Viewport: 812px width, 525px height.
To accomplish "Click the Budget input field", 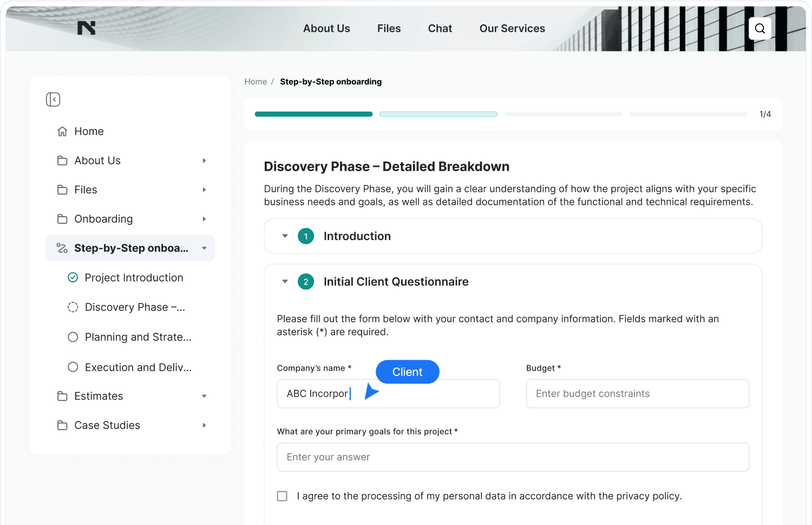I will pyautogui.click(x=638, y=394).
